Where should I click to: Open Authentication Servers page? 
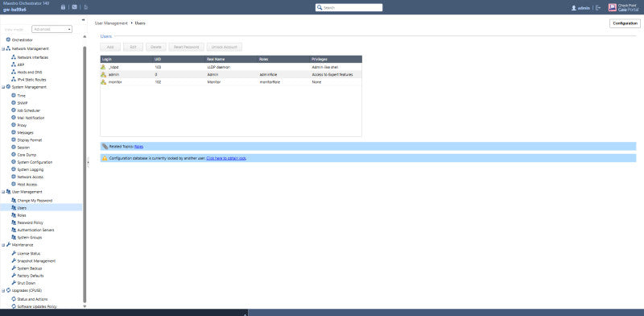click(x=35, y=230)
